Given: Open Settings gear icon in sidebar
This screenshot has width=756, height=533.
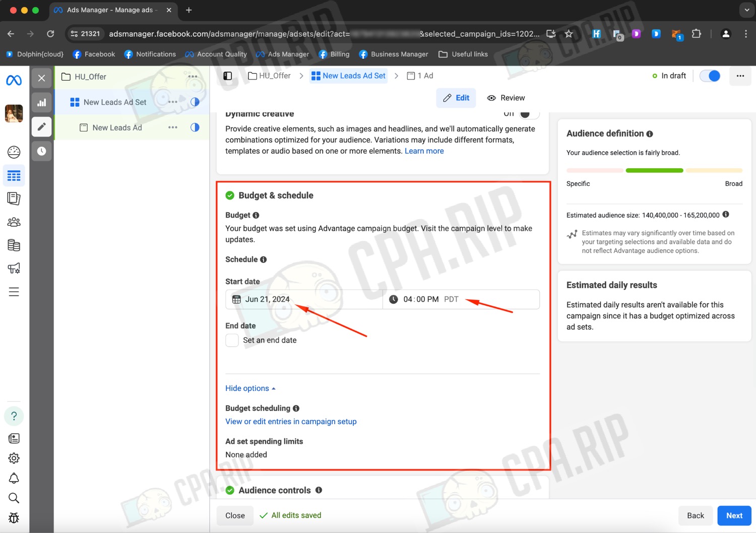Looking at the screenshot, I should pyautogui.click(x=14, y=458).
